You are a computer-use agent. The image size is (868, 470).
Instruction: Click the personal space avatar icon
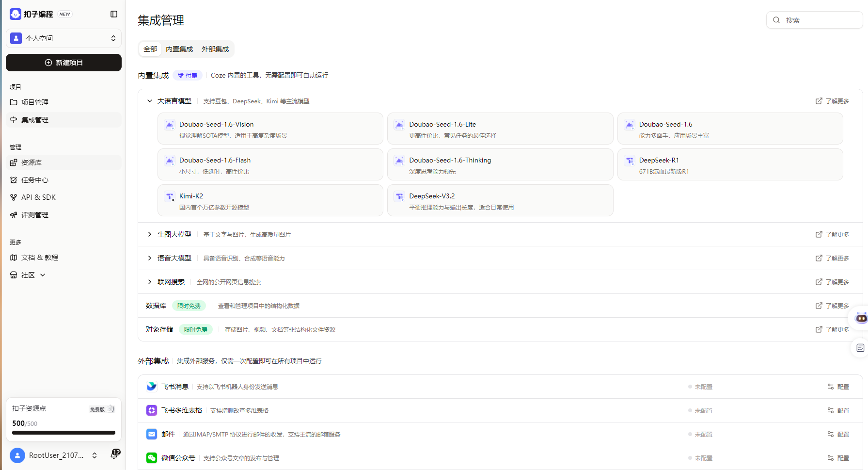[16, 38]
